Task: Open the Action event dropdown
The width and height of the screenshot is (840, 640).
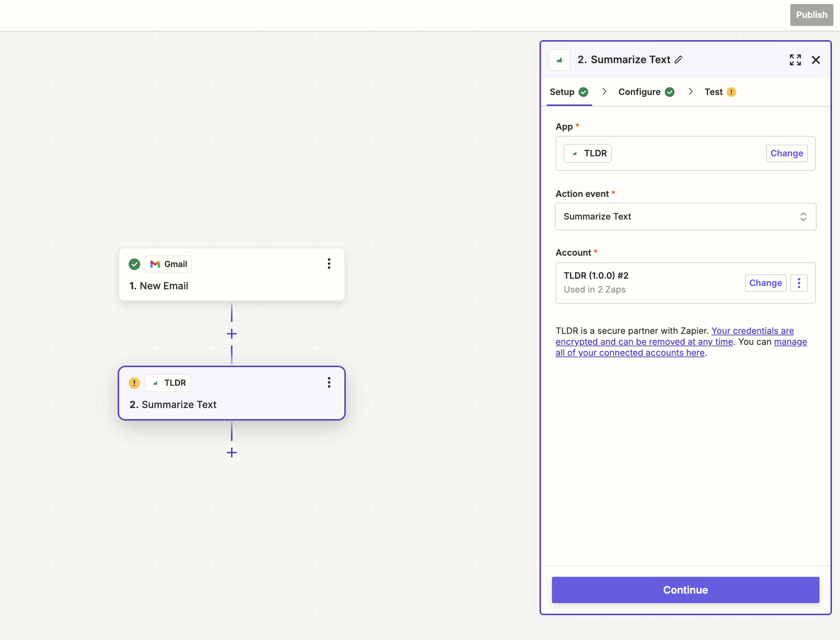Action: pos(685,216)
